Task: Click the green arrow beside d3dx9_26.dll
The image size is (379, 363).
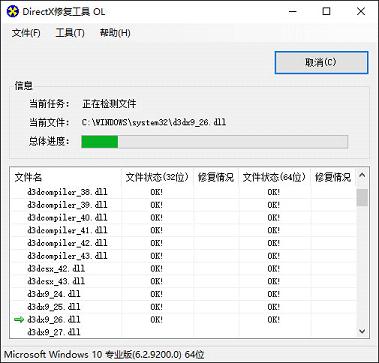Action: point(19,320)
